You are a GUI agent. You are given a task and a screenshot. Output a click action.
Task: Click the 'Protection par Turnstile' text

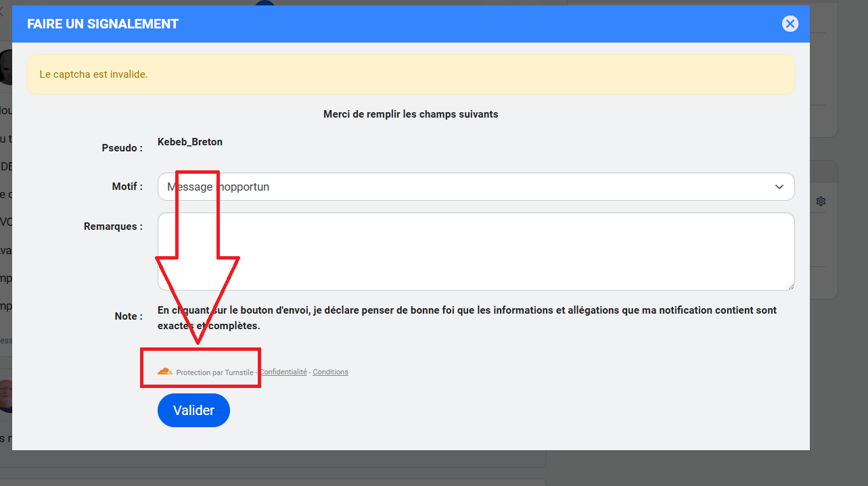[214, 372]
